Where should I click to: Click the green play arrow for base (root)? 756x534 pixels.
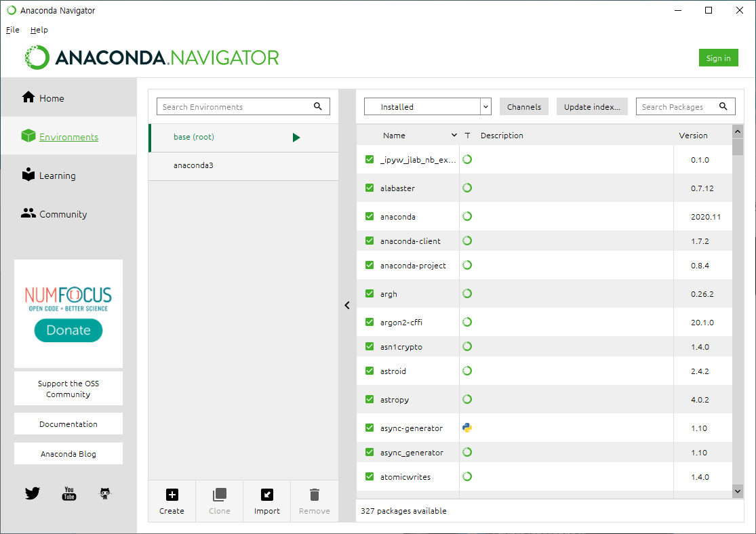click(296, 138)
